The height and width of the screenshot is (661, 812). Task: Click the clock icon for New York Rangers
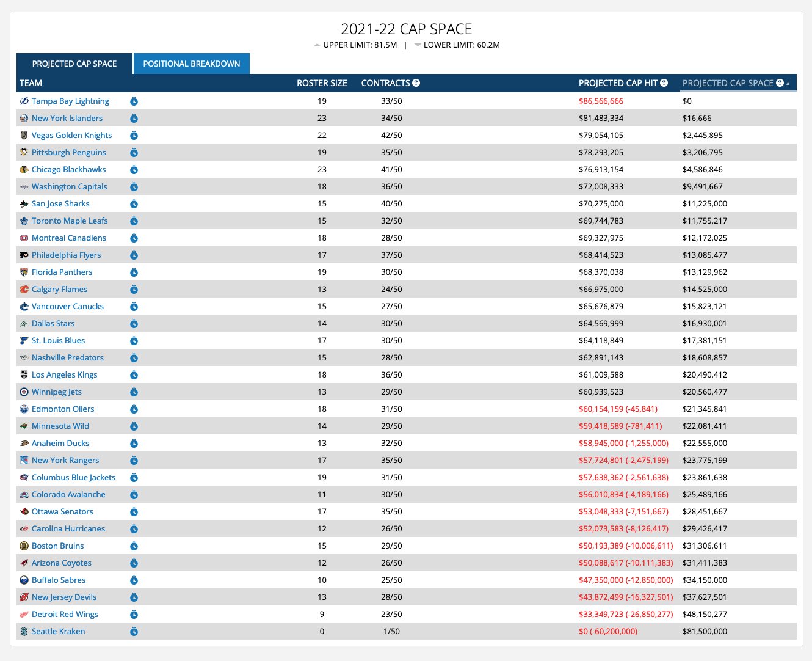tap(134, 461)
